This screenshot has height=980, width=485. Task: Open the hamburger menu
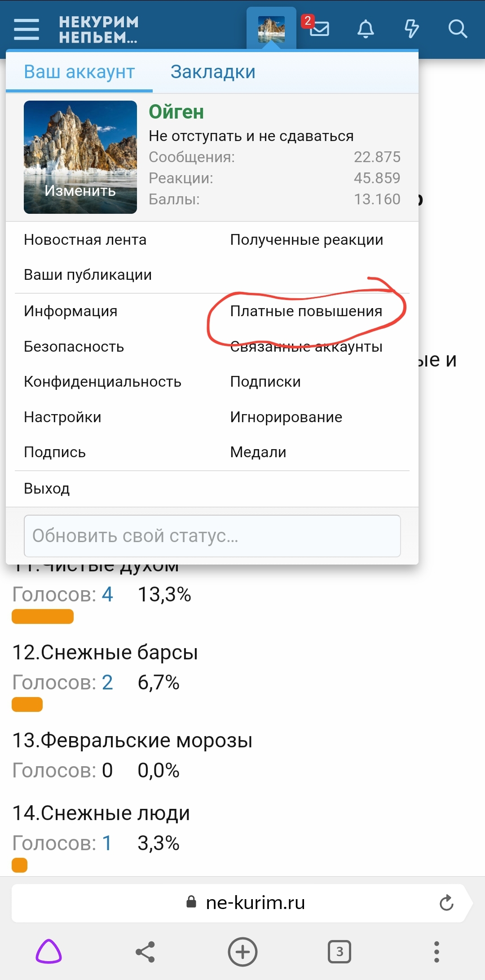(26, 28)
